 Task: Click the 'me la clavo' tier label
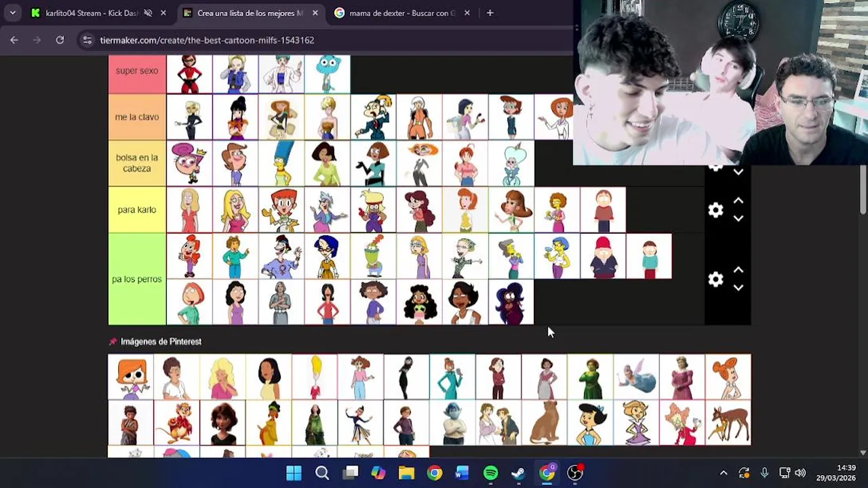137,117
